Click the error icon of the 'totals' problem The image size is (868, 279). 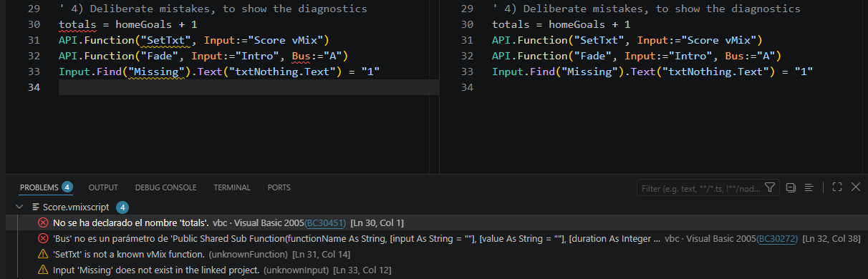tap(43, 223)
